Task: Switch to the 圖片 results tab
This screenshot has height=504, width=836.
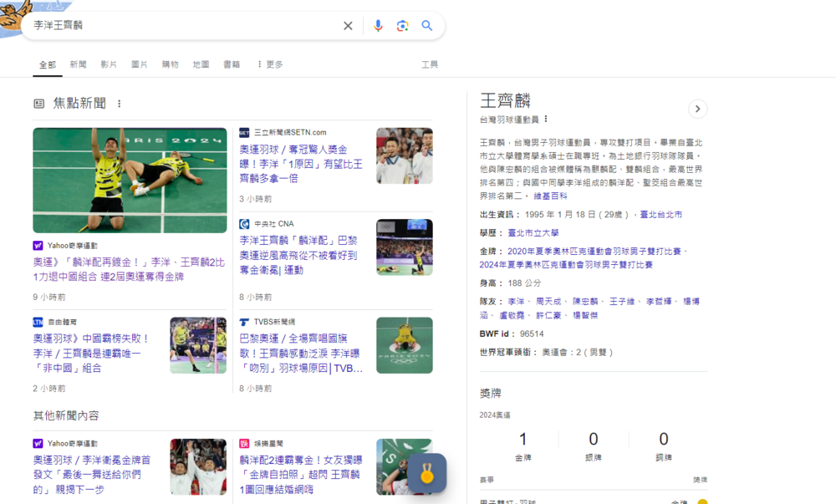Action: coord(139,64)
